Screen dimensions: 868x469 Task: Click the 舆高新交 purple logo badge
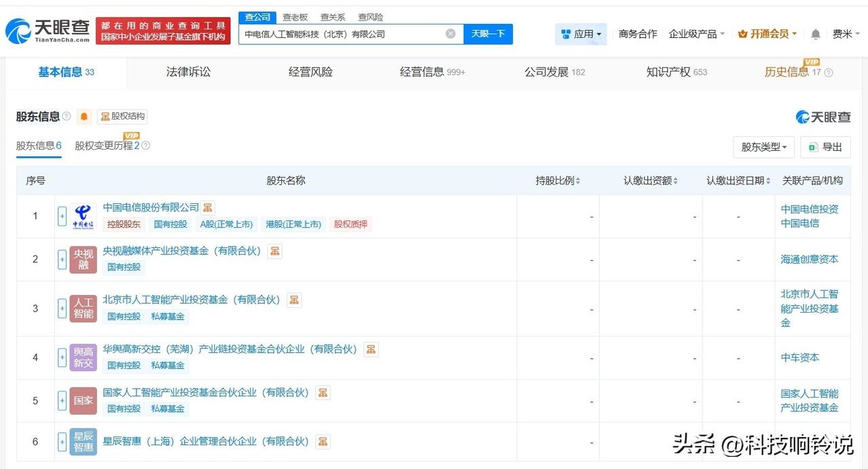pyautogui.click(x=84, y=358)
